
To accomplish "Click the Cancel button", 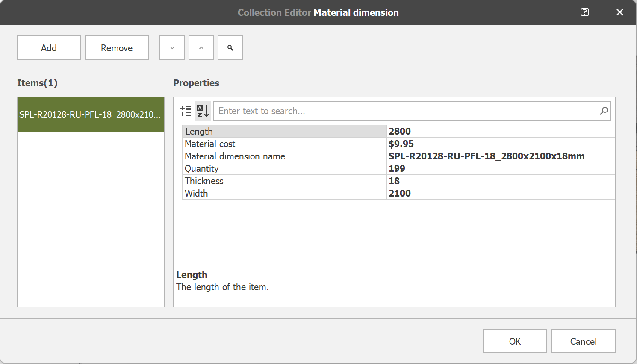I will pyautogui.click(x=583, y=341).
